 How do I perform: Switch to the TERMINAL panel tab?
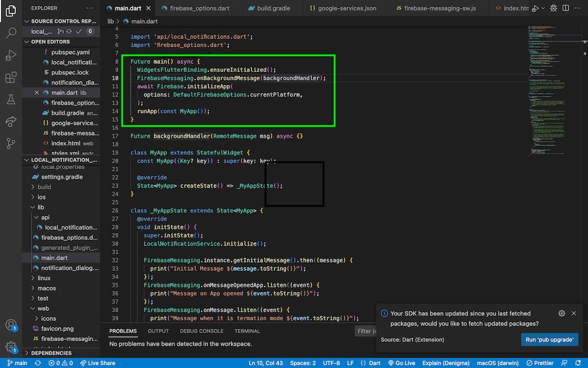coord(247,331)
